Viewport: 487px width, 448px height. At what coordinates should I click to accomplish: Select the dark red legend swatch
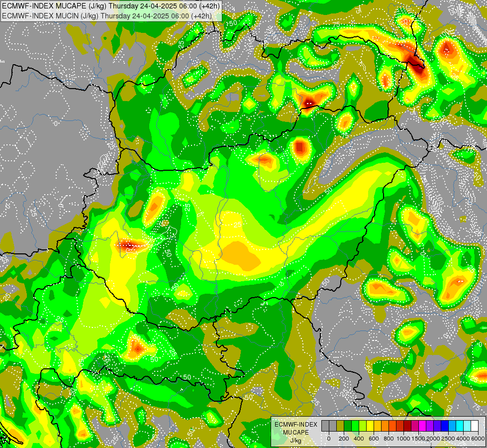point(407,426)
